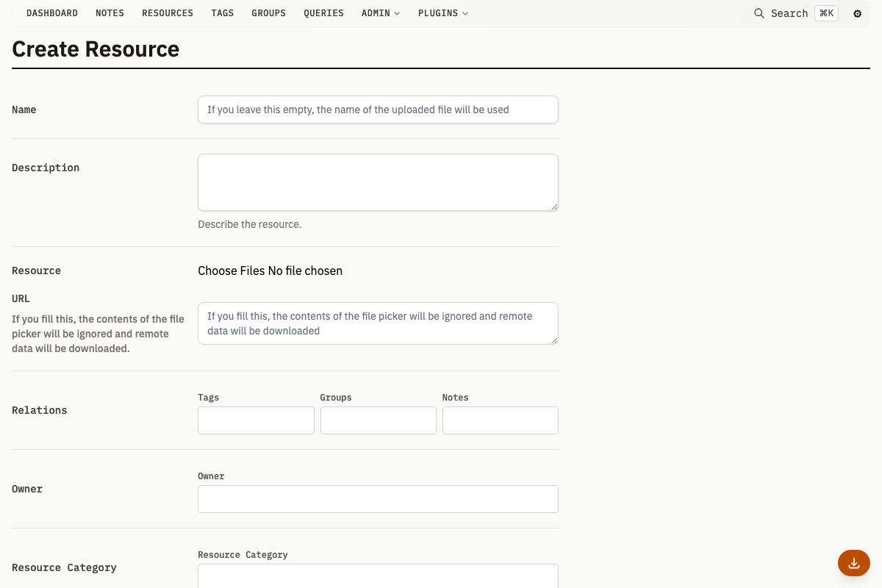Viewport: 882px width, 588px height.
Task: Click the Owner input field
Action: click(x=378, y=498)
